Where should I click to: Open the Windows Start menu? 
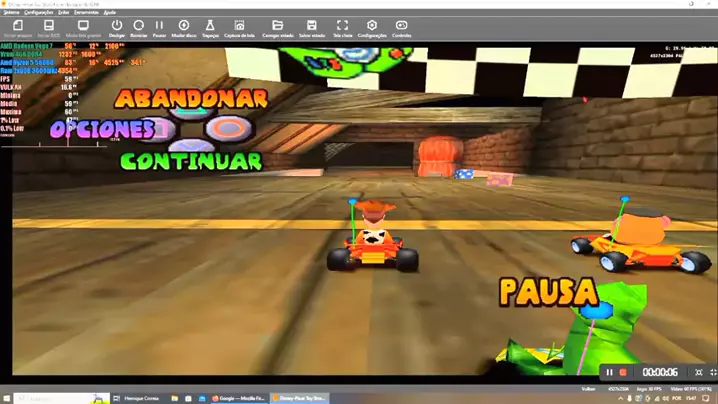point(6,399)
